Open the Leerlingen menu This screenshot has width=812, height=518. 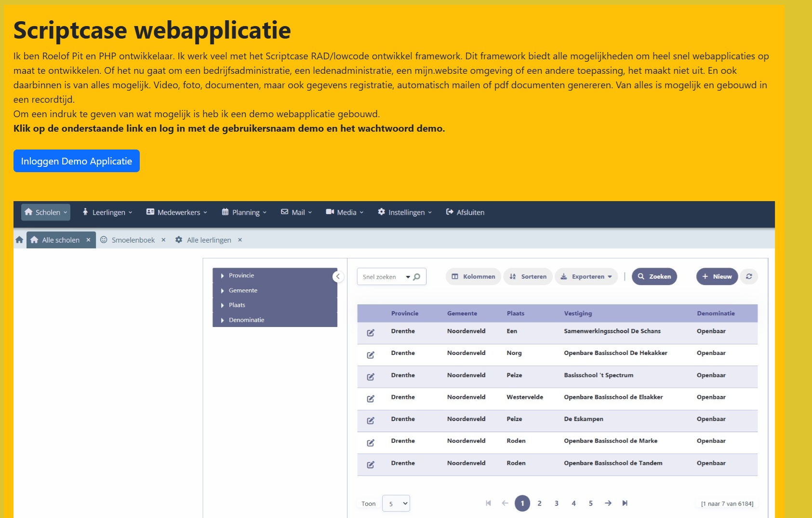point(107,212)
